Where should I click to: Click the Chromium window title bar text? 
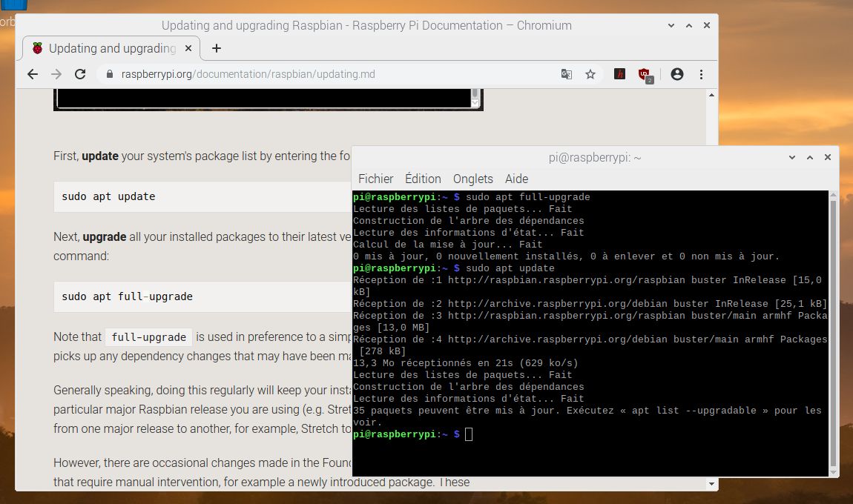366,25
